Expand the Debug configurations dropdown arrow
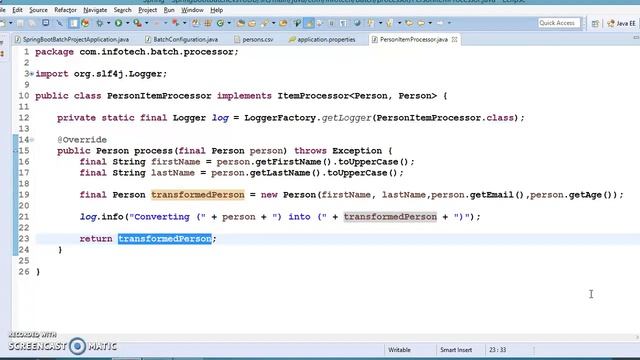This screenshot has height=360, width=640. pyautogui.click(x=109, y=23)
